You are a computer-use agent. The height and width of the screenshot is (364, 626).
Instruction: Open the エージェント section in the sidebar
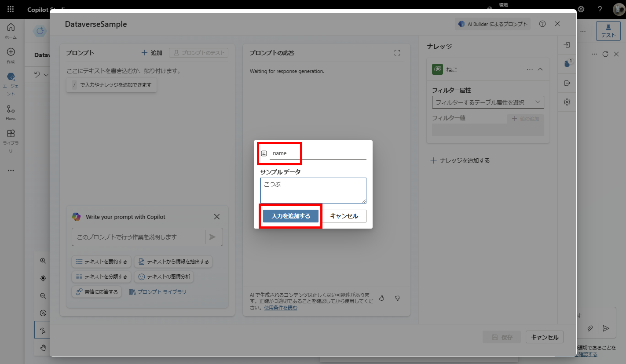[x=11, y=81]
